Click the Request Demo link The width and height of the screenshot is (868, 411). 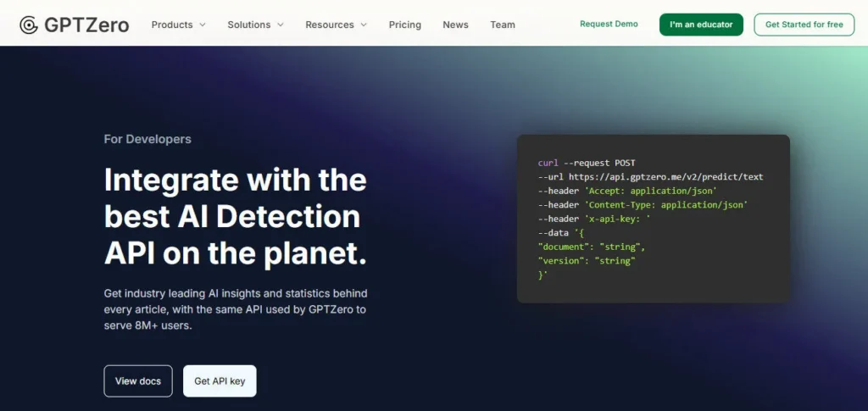(x=609, y=25)
